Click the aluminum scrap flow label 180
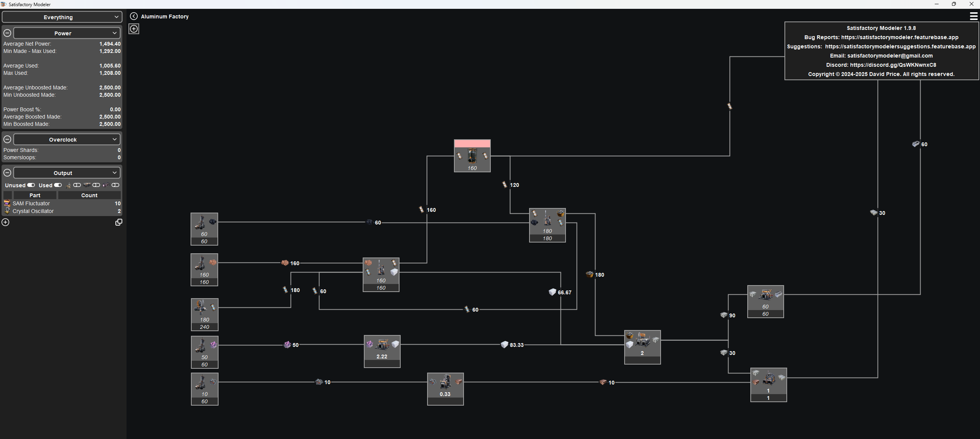Screen dimensions: 980x439 coord(600,275)
